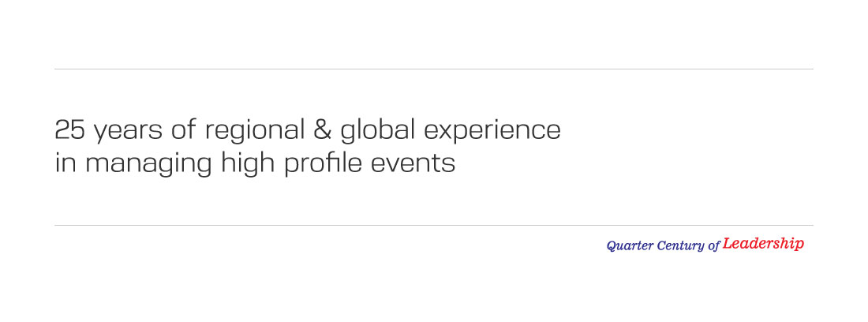The width and height of the screenshot is (868, 322).
Task: Click the word high in second line
Action: coord(248,165)
